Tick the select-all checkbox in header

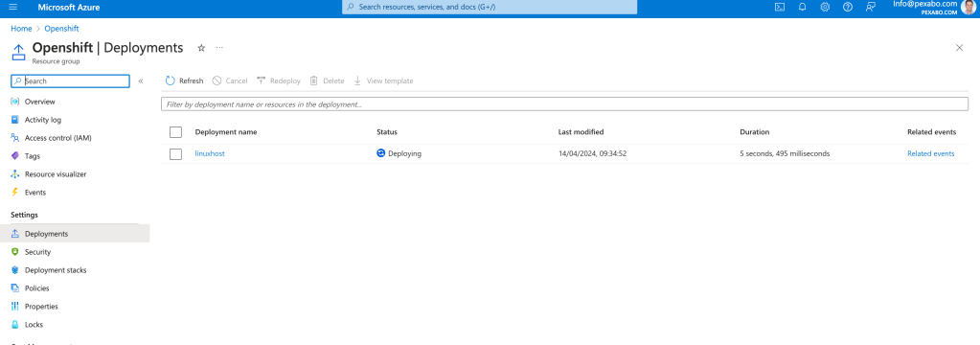pos(175,132)
